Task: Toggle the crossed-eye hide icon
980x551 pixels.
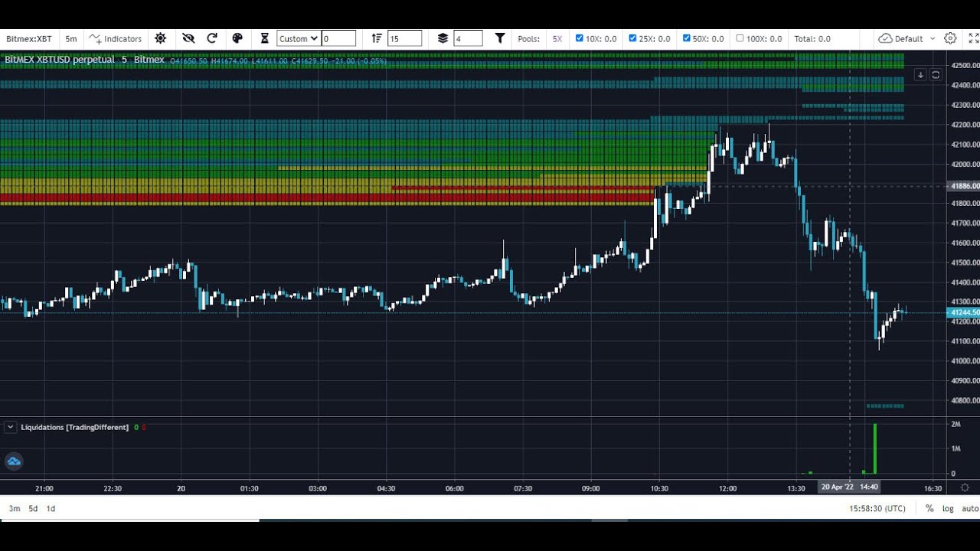Action: coord(188,38)
